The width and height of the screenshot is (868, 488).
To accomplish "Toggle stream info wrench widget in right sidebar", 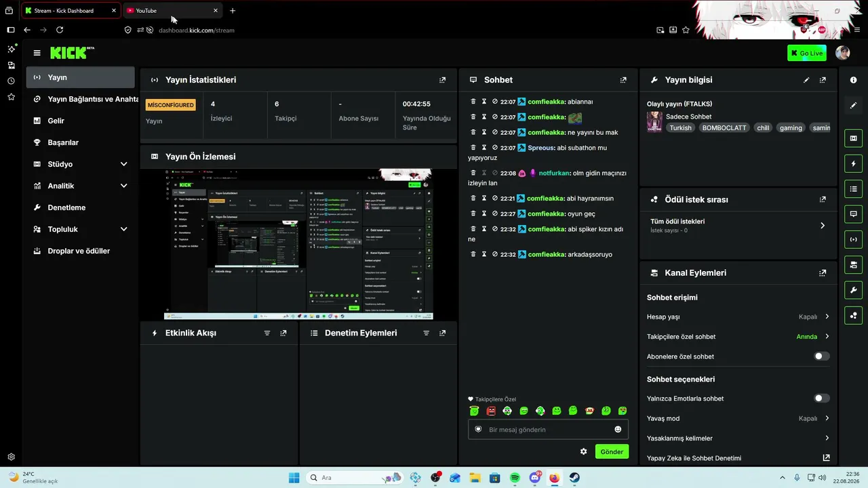I will [853, 290].
